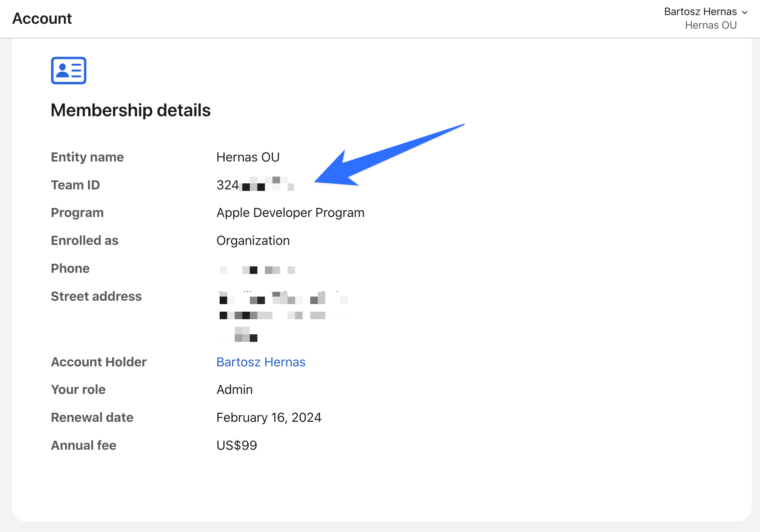The image size is (760, 532).
Task: Click the Team ID row label
Action: (75, 185)
